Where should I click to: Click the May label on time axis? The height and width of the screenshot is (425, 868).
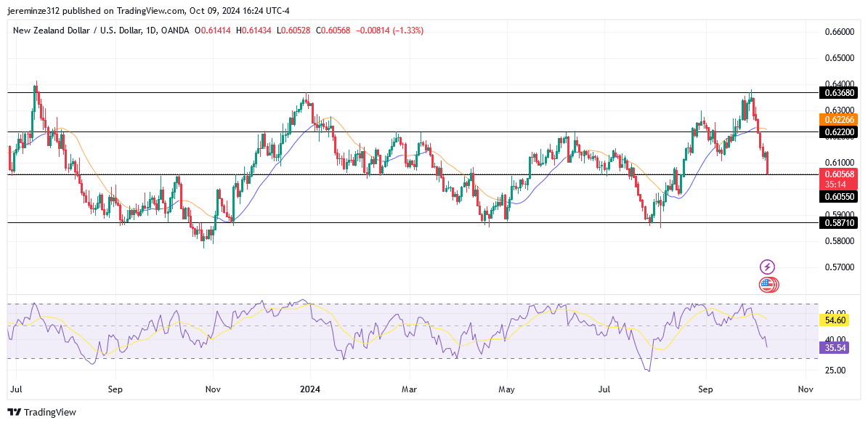506,389
